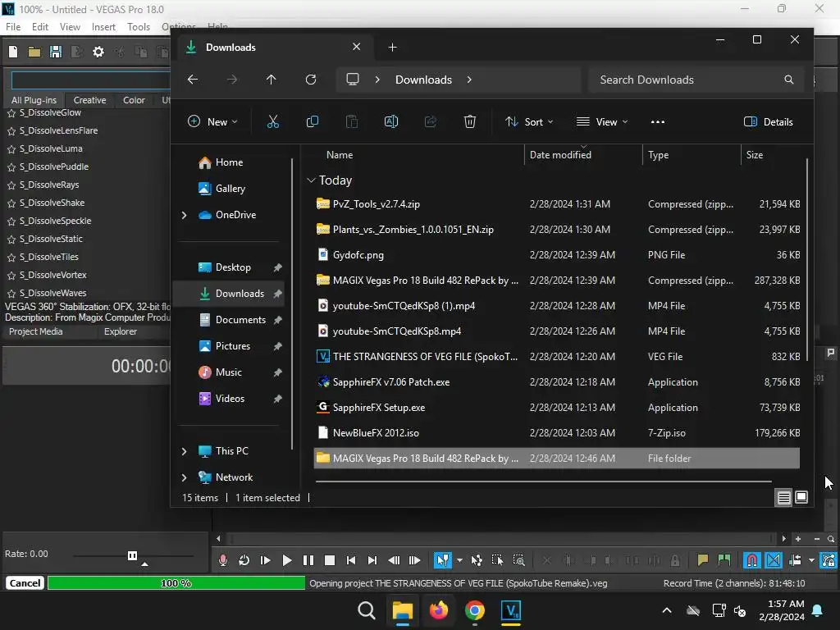The image size is (840, 630).
Task: Pause playback in the transport bar
Action: click(x=308, y=560)
